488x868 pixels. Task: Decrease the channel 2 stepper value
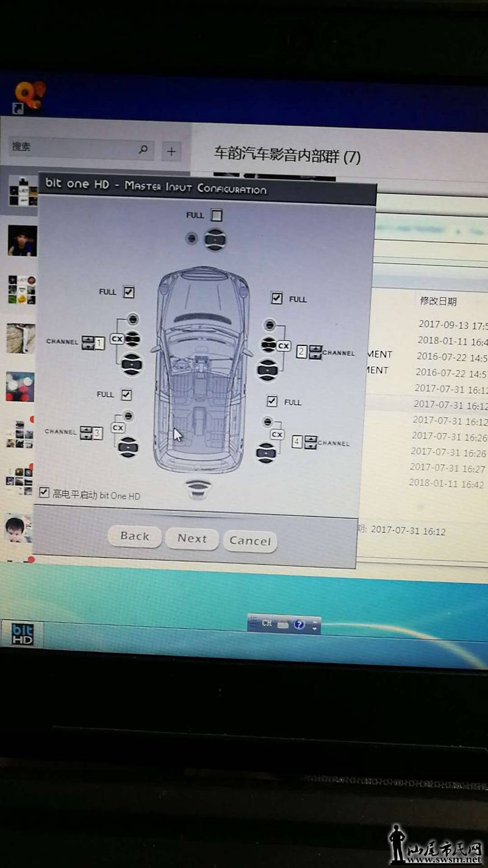pyautogui.click(x=315, y=356)
